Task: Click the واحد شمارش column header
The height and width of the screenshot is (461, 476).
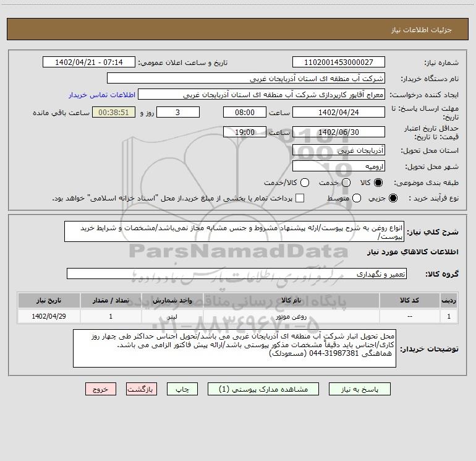Action: pos(172,300)
